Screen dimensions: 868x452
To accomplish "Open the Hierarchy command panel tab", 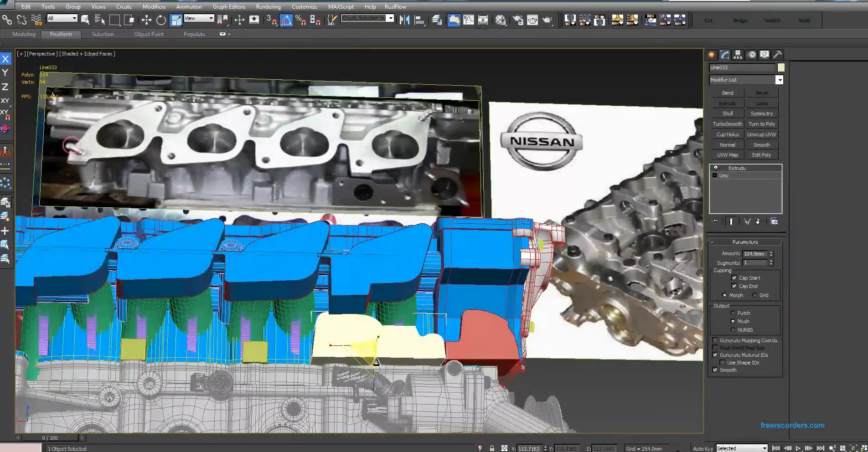I will (x=738, y=55).
